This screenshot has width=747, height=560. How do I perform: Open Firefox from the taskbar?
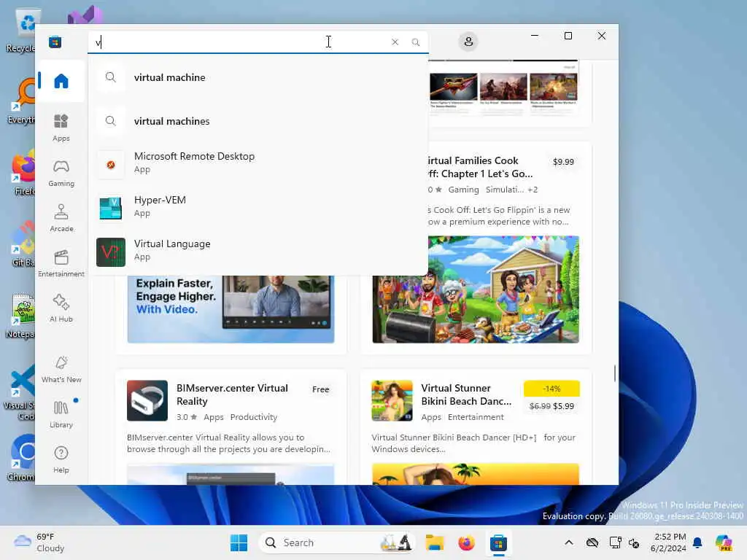tap(466, 542)
